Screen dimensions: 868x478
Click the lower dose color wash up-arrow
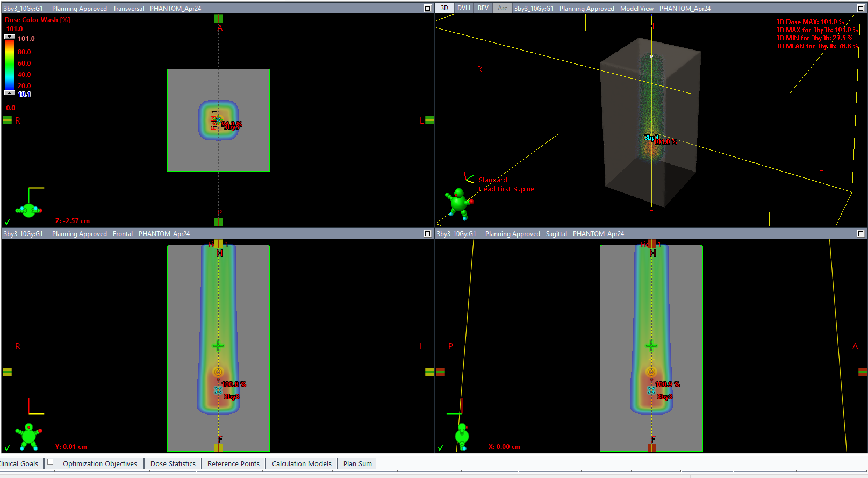tap(10, 93)
